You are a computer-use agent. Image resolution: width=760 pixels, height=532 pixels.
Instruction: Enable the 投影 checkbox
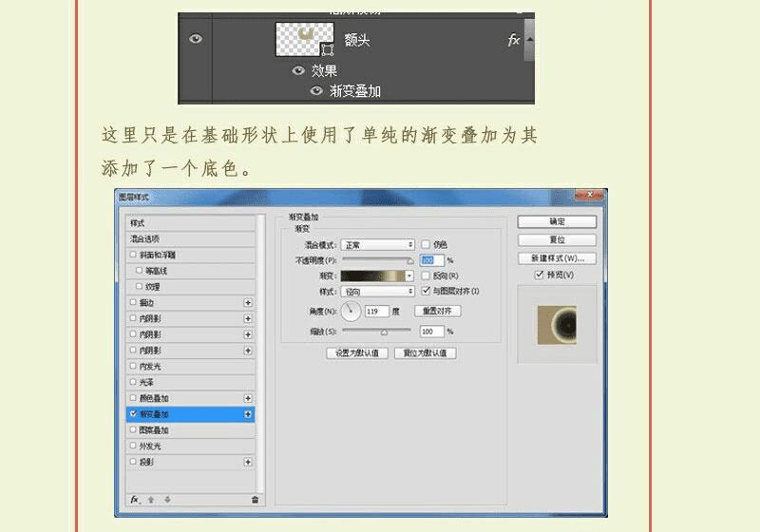coord(133,462)
